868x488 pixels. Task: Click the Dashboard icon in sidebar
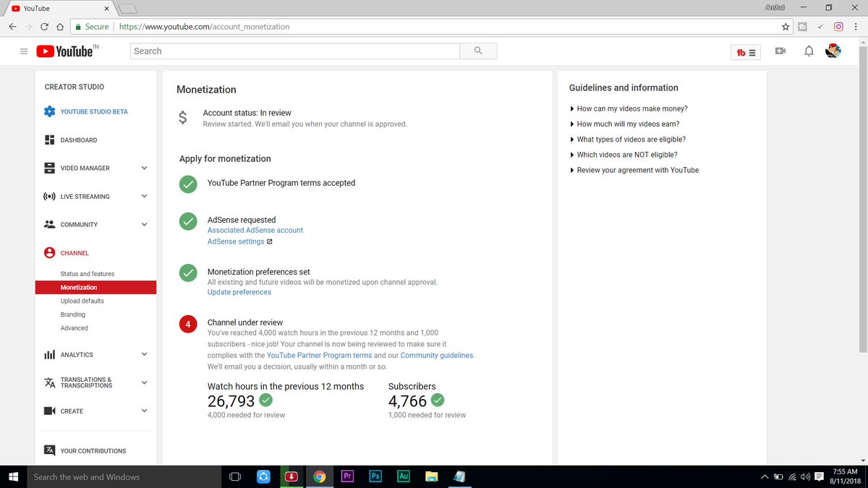pyautogui.click(x=49, y=140)
